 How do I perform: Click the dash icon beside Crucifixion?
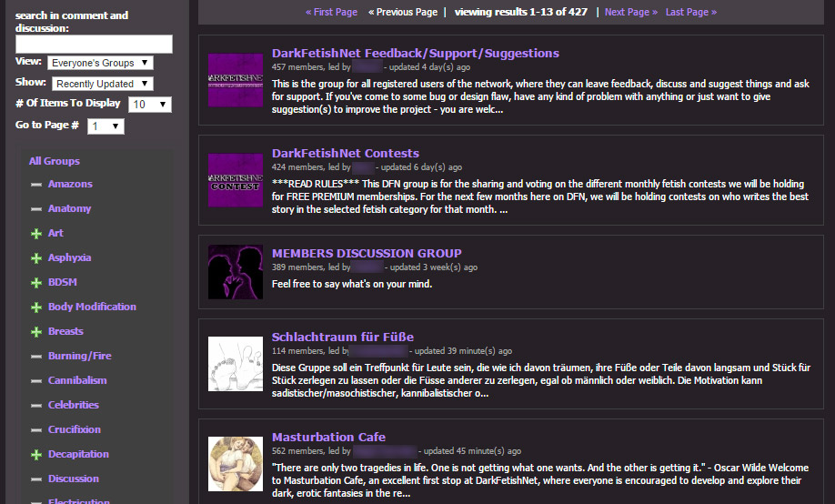tap(36, 430)
